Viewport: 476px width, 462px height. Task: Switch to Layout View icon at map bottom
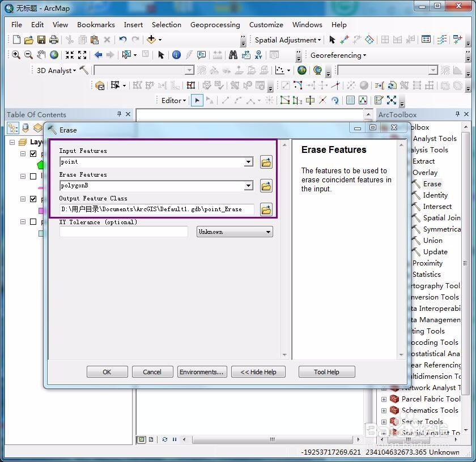[x=151, y=439]
